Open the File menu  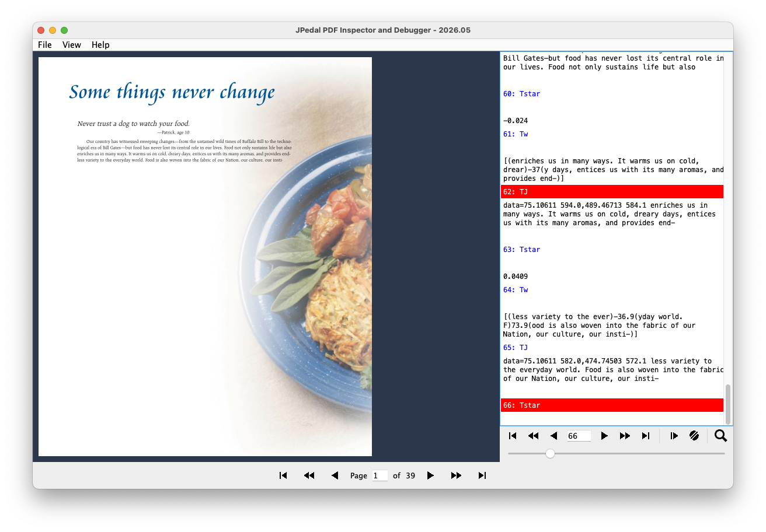45,45
